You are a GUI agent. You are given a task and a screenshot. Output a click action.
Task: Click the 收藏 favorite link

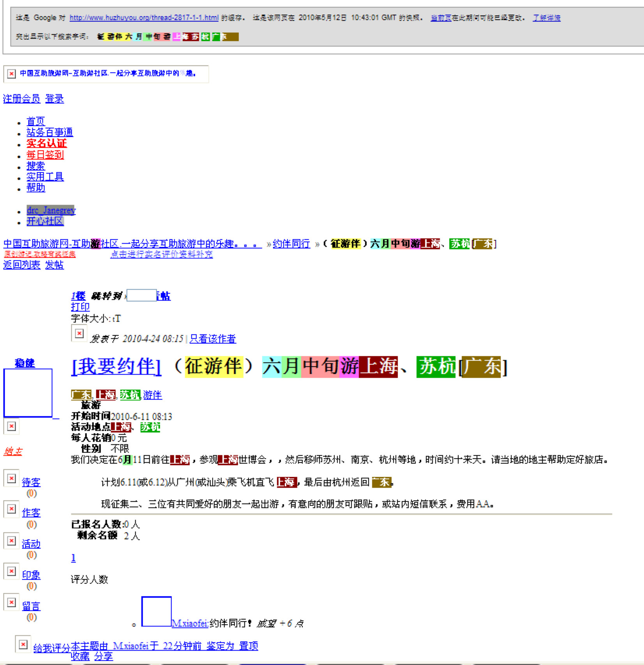pos(80,656)
